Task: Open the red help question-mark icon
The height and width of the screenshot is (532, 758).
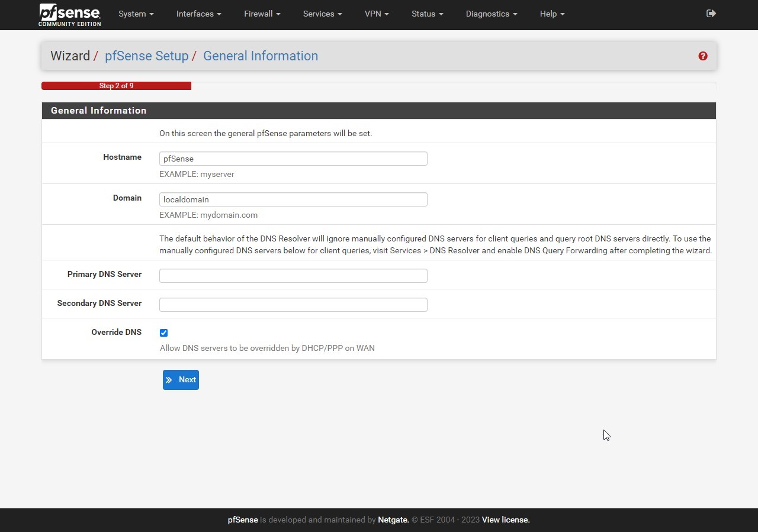Action: click(x=703, y=56)
